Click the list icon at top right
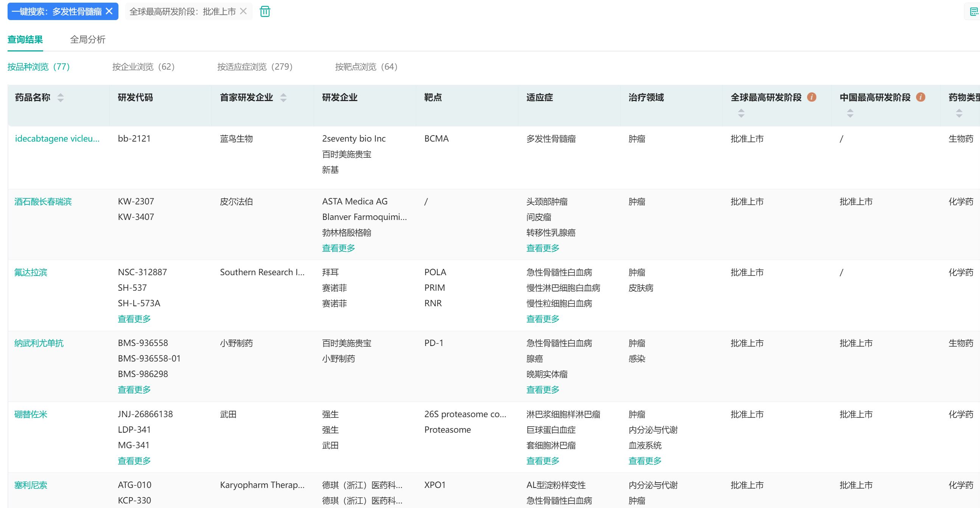Image resolution: width=980 pixels, height=508 pixels. click(x=974, y=12)
